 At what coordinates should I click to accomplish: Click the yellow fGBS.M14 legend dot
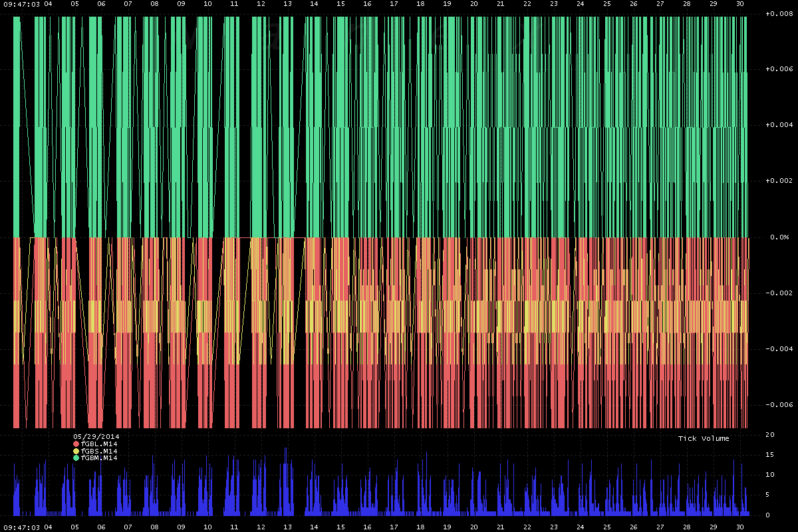coord(76,451)
